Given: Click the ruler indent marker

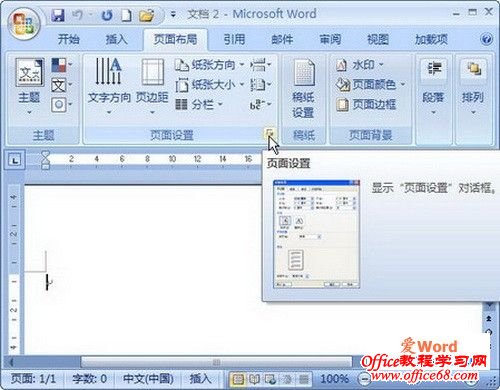Looking at the screenshot, I should (x=45, y=160).
